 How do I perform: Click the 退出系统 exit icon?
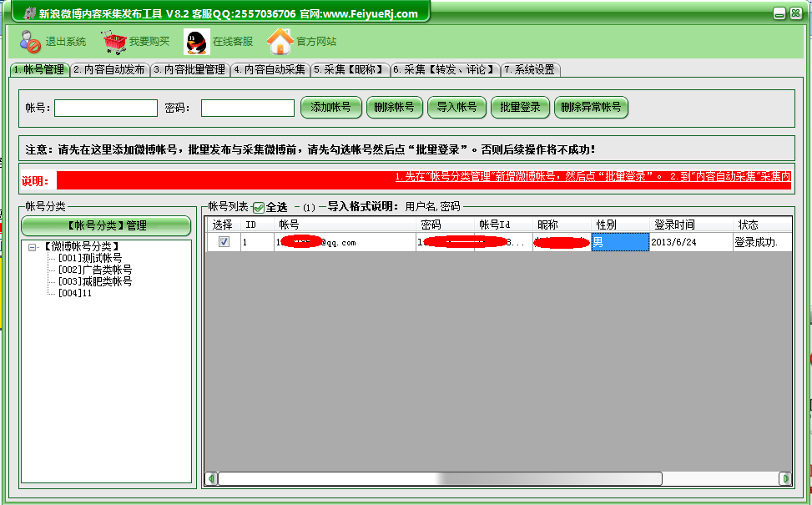click(30, 42)
